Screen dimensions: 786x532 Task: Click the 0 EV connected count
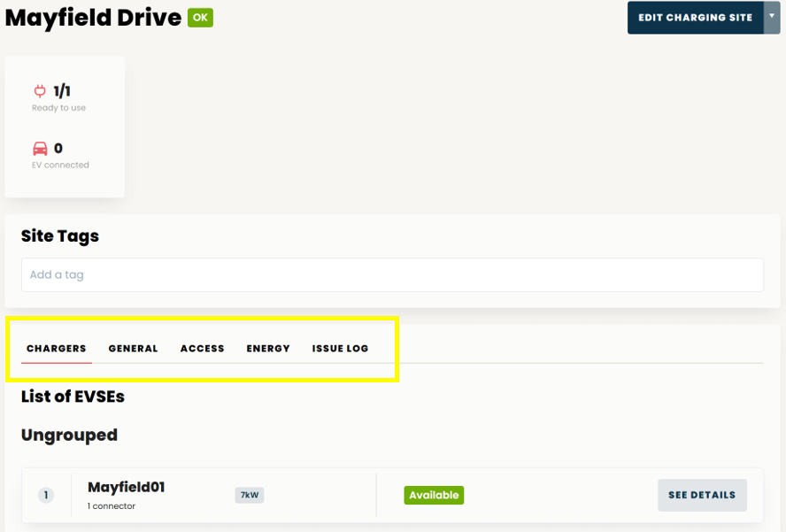58,149
